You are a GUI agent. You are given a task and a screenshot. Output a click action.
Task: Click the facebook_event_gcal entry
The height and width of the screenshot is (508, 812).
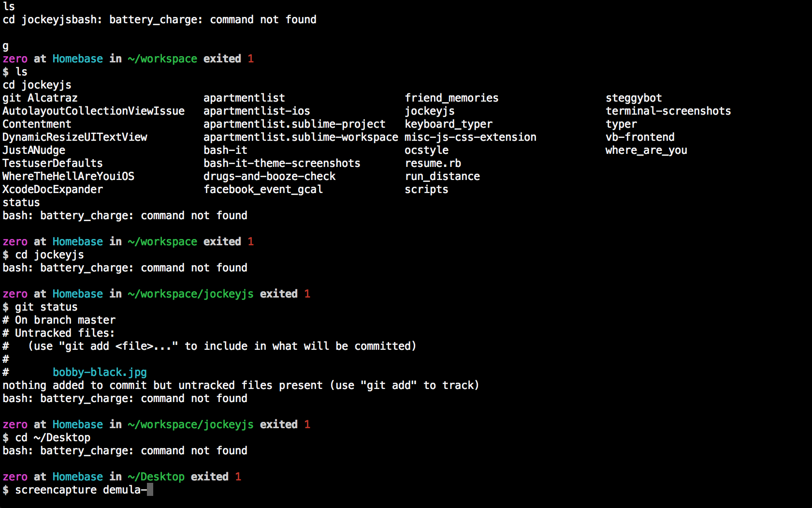[x=263, y=190]
